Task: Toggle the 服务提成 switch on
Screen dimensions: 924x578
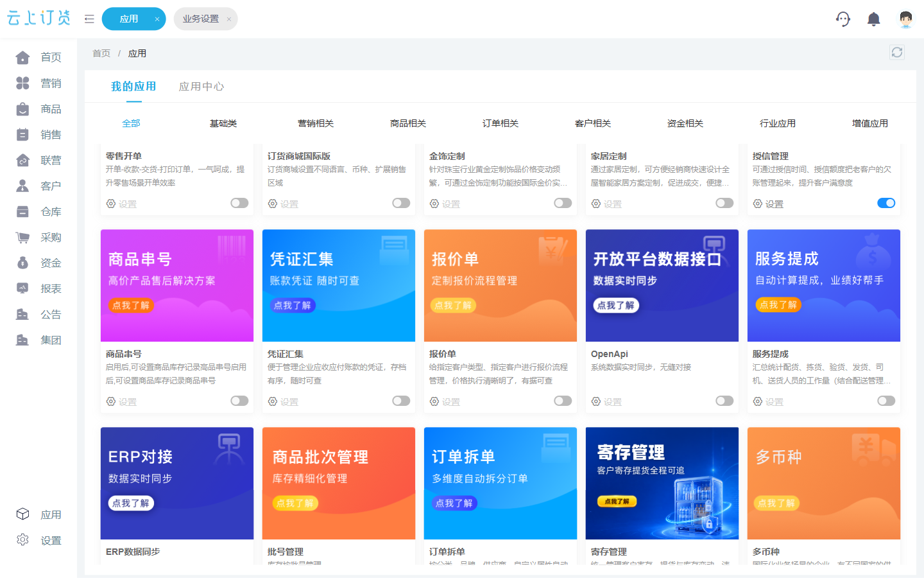Action: pos(886,401)
